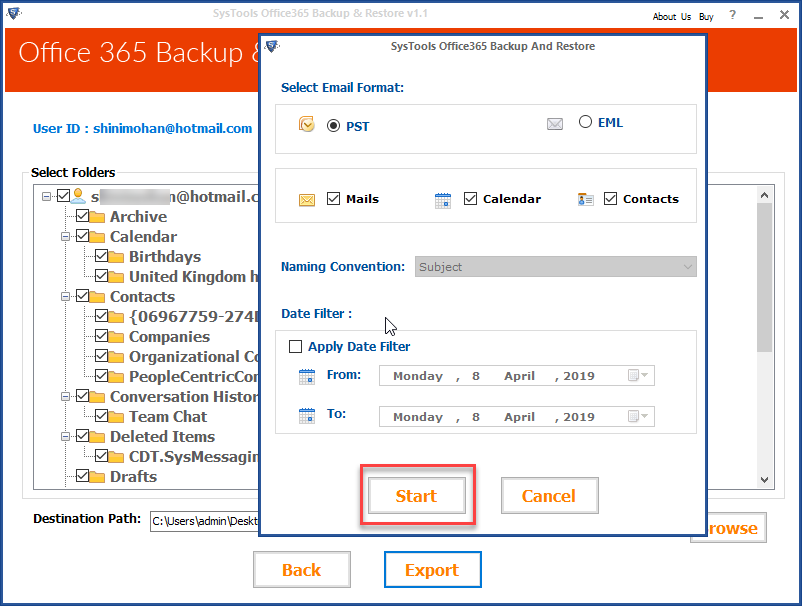Open the About Us menu
The image size is (802, 606).
click(x=670, y=16)
